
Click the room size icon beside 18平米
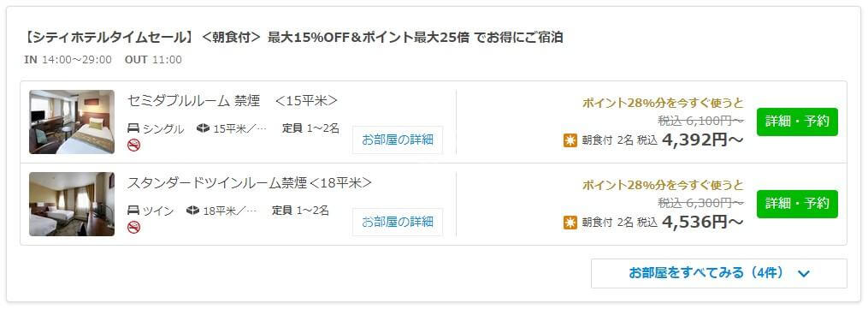pos(192,211)
